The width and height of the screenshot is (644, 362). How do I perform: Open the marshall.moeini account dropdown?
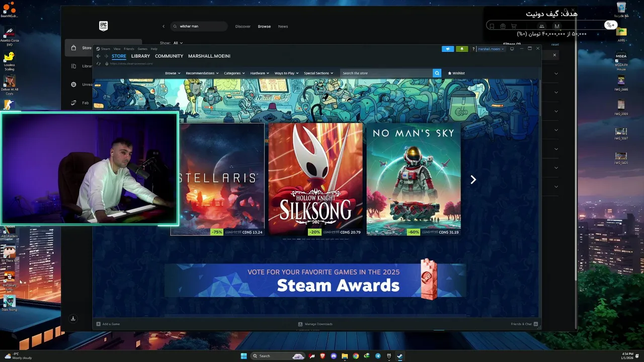pos(491,49)
